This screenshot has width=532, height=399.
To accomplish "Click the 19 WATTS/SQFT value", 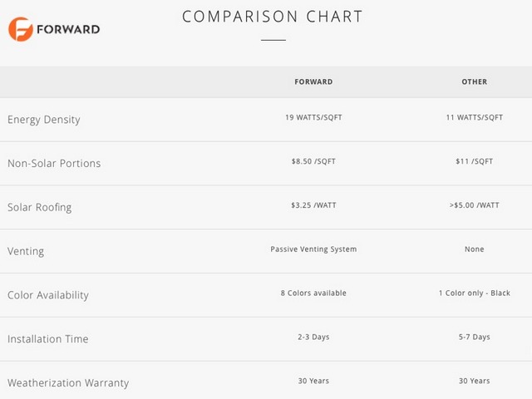I will coord(313,117).
